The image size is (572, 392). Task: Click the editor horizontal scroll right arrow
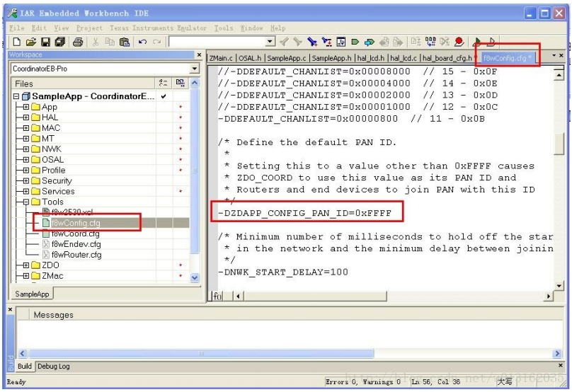click(548, 296)
